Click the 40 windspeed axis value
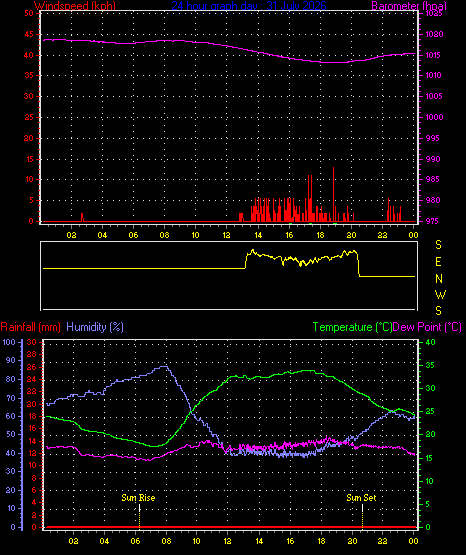The width and height of the screenshot is (466, 555). coord(29,55)
